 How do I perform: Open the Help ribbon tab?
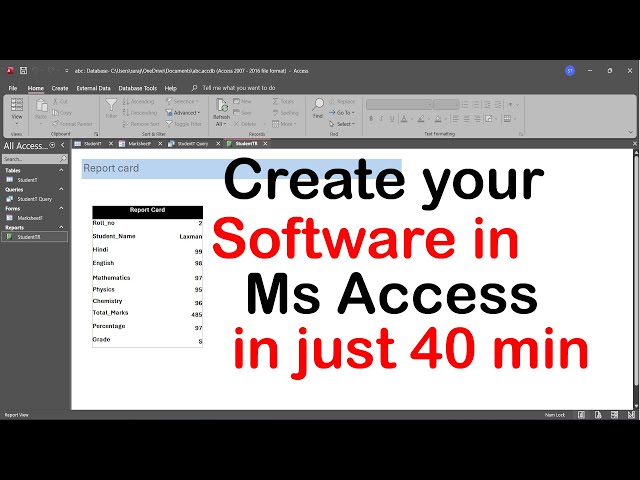171,88
